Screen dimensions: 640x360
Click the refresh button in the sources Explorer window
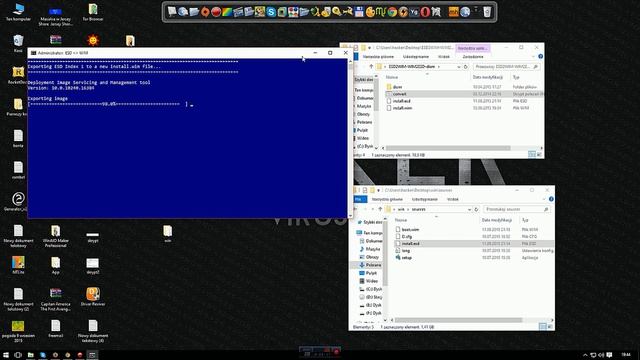[x=476, y=209]
